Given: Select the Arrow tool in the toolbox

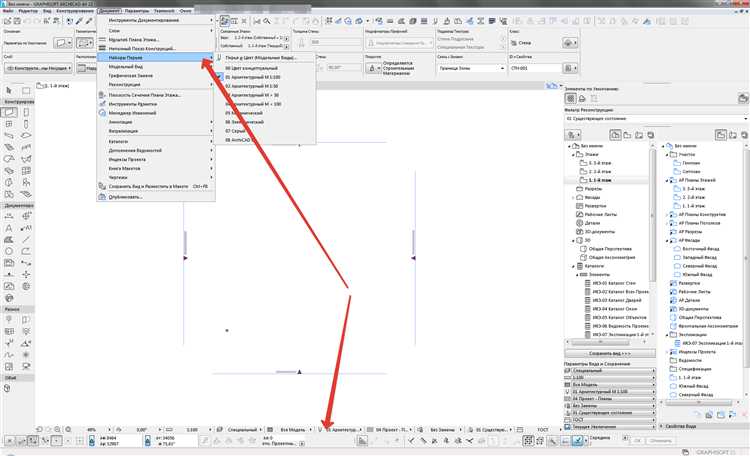Looking at the screenshot, I should (9, 90).
